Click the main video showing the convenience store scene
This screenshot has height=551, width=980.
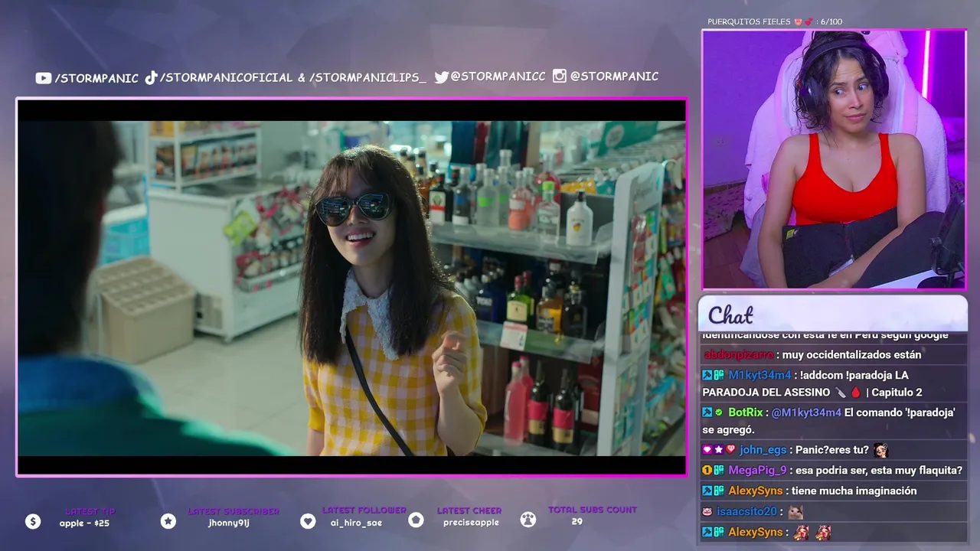(351, 288)
